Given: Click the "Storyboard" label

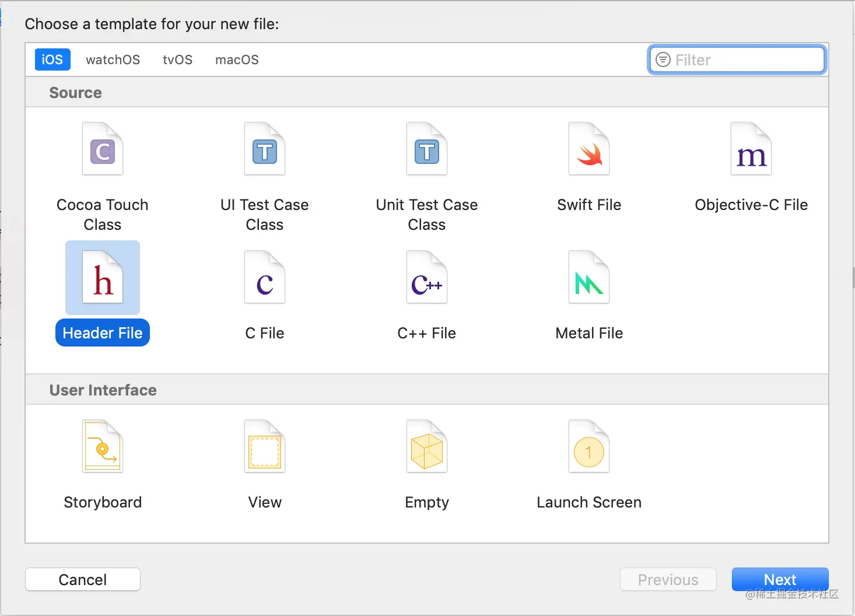Looking at the screenshot, I should click(103, 502).
